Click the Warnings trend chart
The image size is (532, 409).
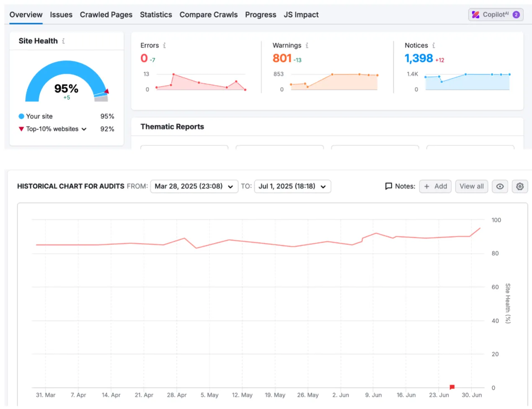click(334, 82)
